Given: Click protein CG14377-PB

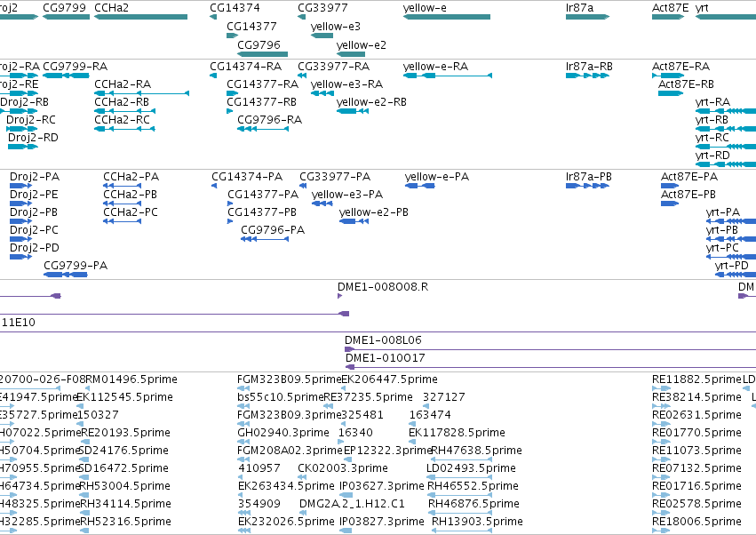Looking at the screenshot, I should click(x=262, y=212).
